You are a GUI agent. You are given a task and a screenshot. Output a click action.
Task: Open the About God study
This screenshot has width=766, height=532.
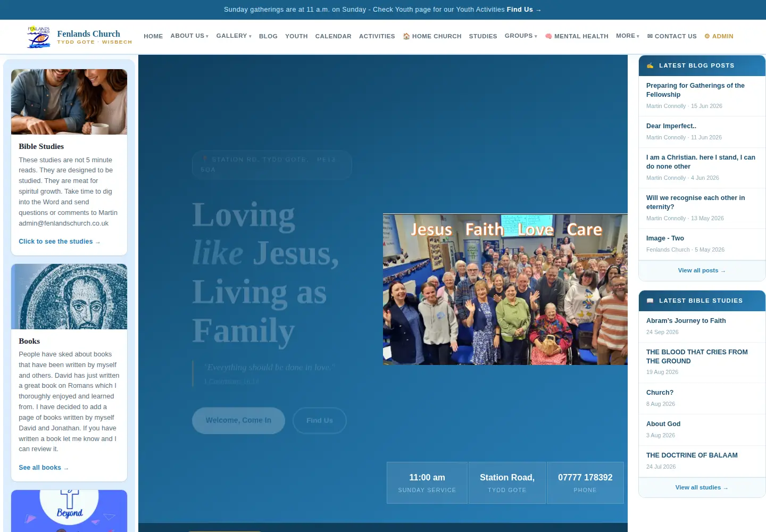[x=663, y=424]
